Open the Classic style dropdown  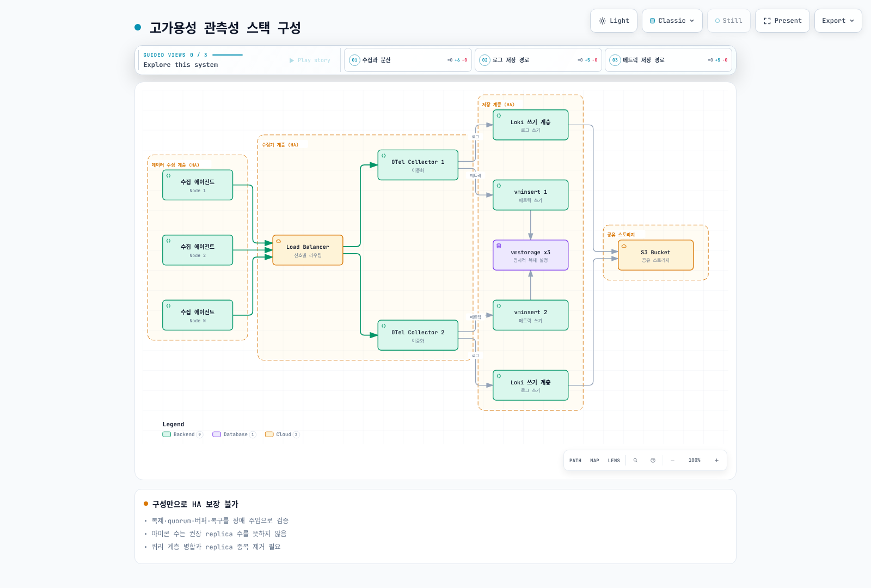coord(672,21)
